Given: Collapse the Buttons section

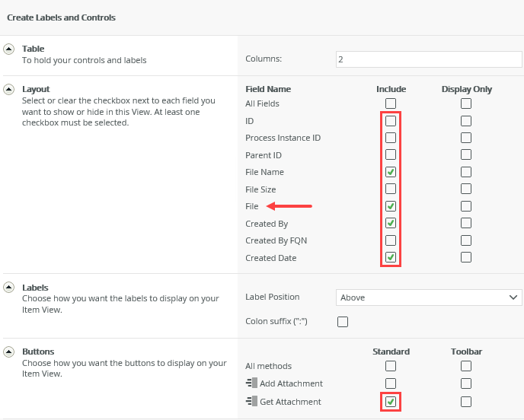Looking at the screenshot, I should pyautogui.click(x=9, y=352).
